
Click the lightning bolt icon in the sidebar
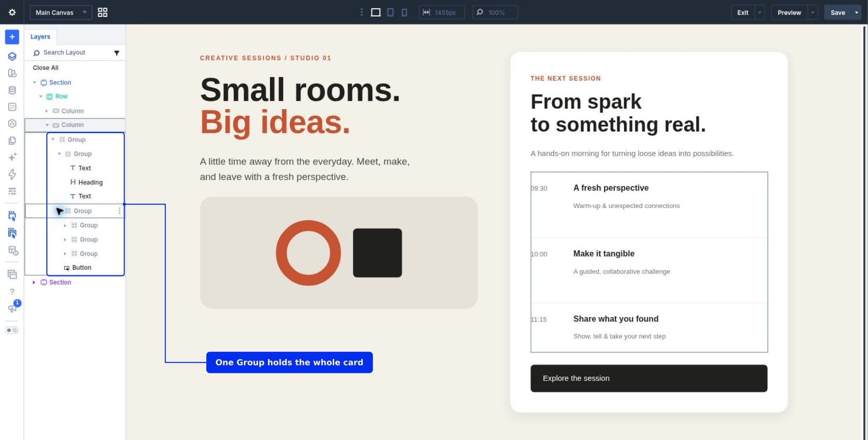tap(12, 174)
